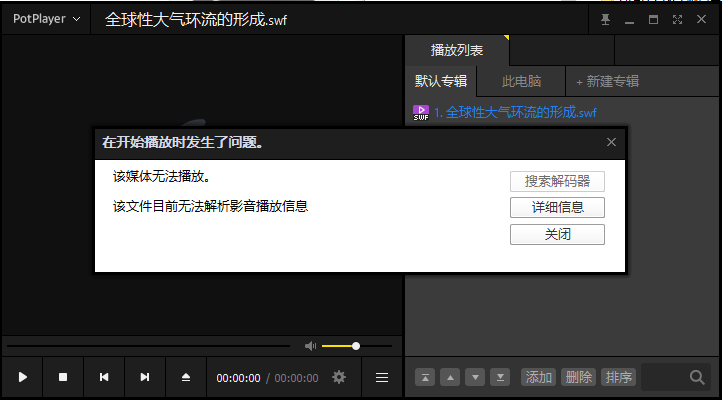Open the PotPlayer main menu dropdown

(x=46, y=19)
